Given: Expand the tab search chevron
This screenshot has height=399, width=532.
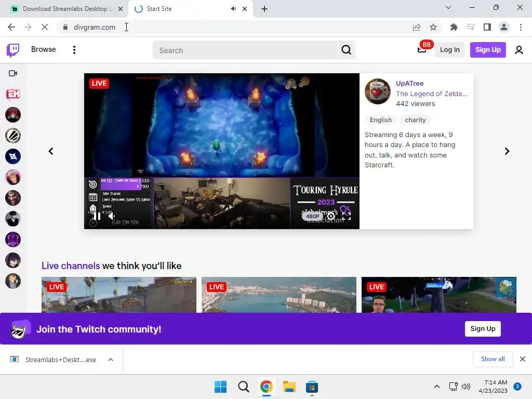Looking at the screenshot, I should point(448,7).
